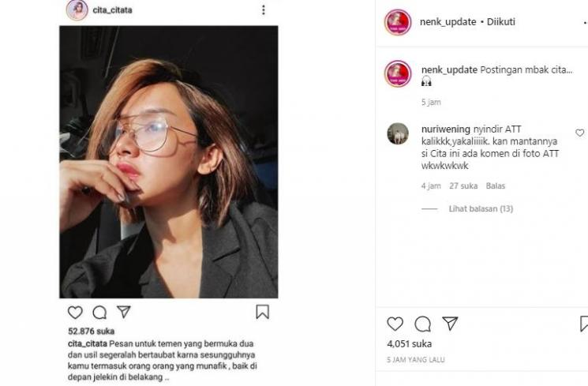Click the comment bubble under the cita_citata photo
This screenshot has width=588, height=386.
coord(99,313)
